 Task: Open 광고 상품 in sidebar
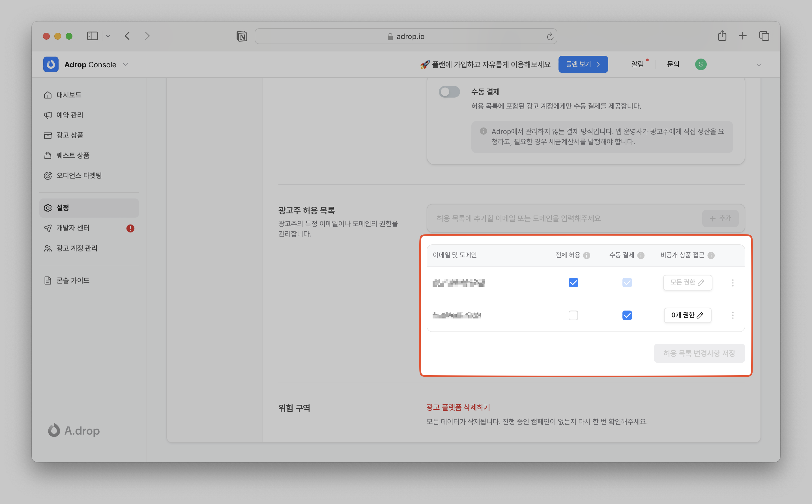70,135
